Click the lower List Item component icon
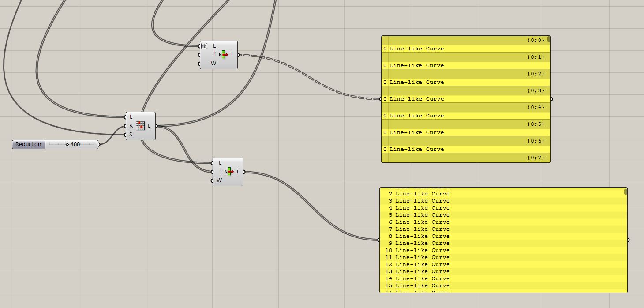The width and height of the screenshot is (644, 308). coord(229,172)
